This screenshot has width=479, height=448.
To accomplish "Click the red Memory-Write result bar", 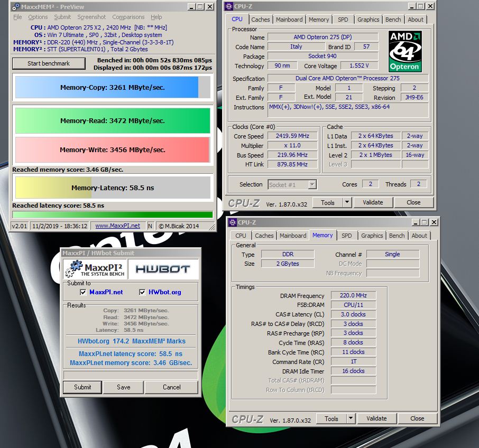I will 113,150.
